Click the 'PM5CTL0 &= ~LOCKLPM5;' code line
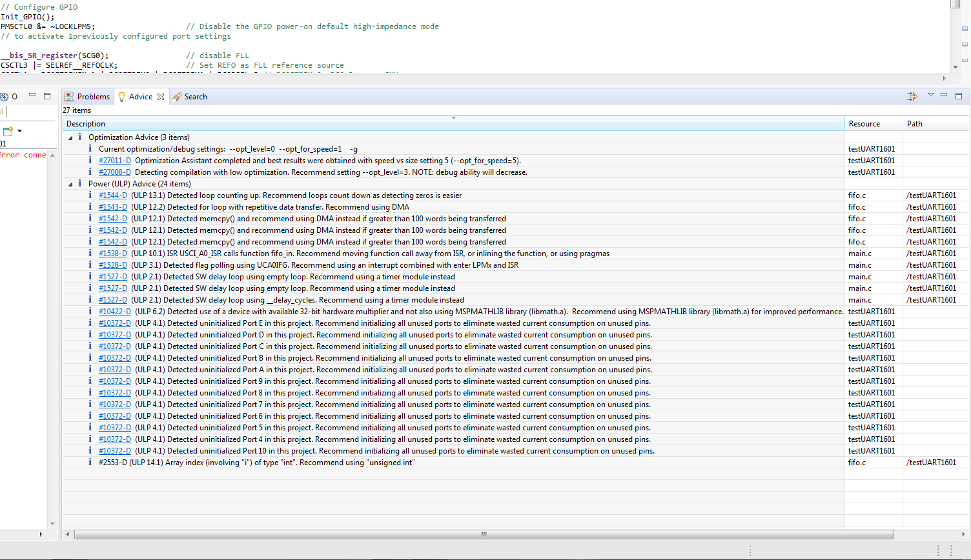This screenshot has width=971, height=560. pos(48,26)
